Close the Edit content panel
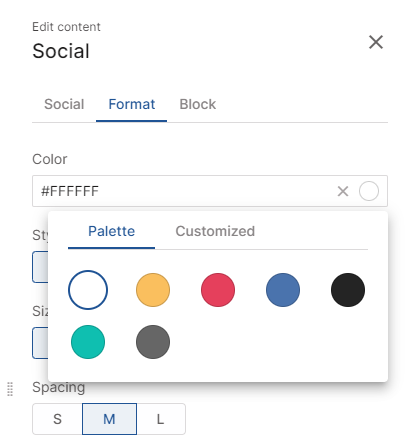This screenshot has width=410, height=440. pyautogui.click(x=376, y=42)
